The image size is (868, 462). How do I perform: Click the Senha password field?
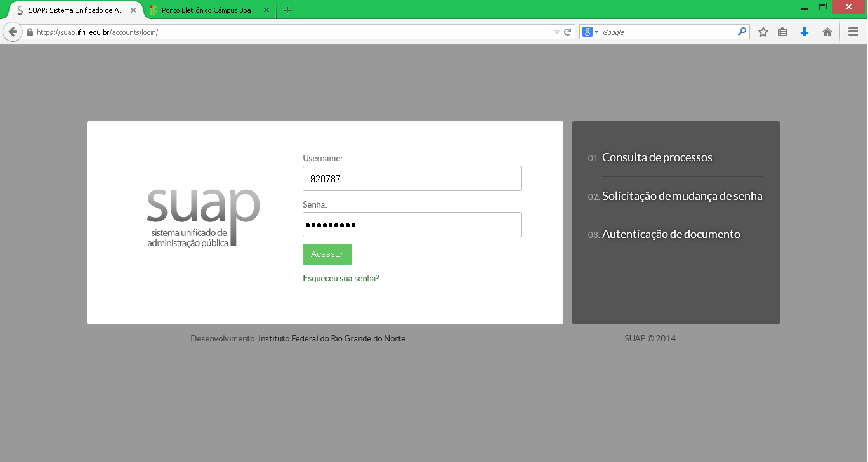click(412, 225)
